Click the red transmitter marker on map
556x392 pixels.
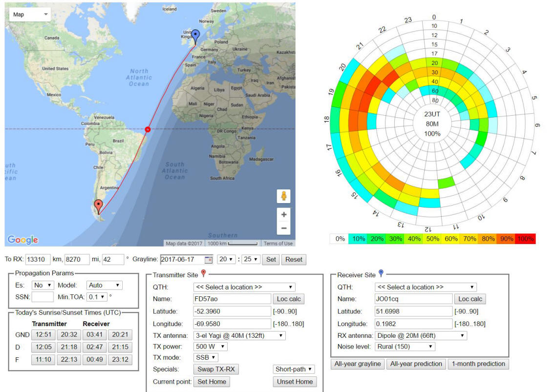tap(99, 206)
